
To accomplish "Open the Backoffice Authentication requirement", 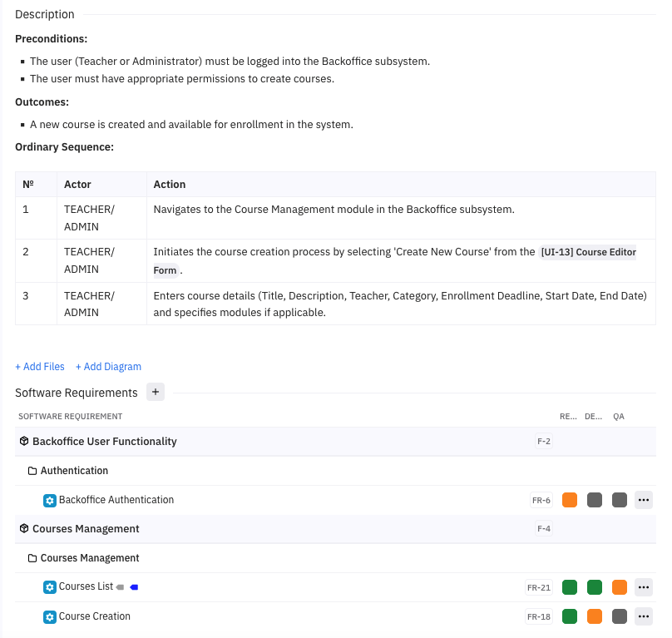I will coord(116,500).
